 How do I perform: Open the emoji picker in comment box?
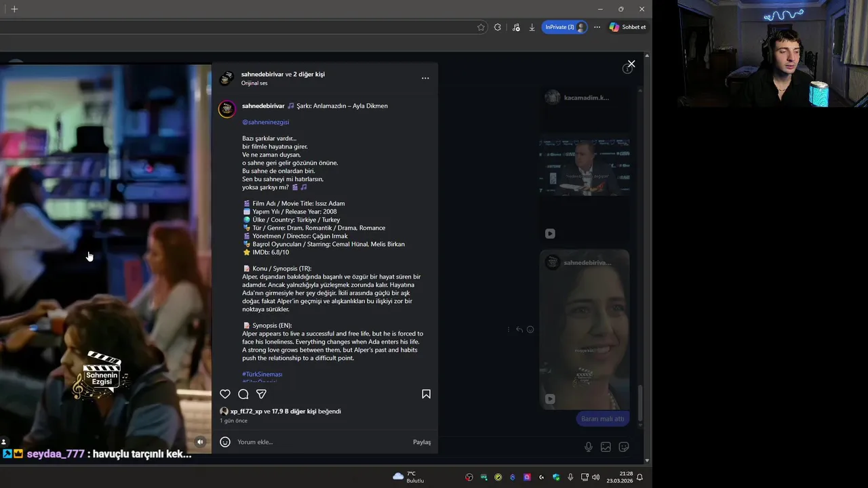(225, 442)
